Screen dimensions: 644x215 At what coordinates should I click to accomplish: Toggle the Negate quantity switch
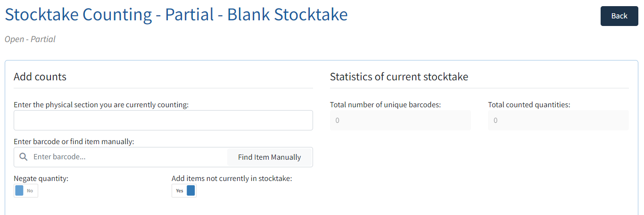[x=26, y=191]
